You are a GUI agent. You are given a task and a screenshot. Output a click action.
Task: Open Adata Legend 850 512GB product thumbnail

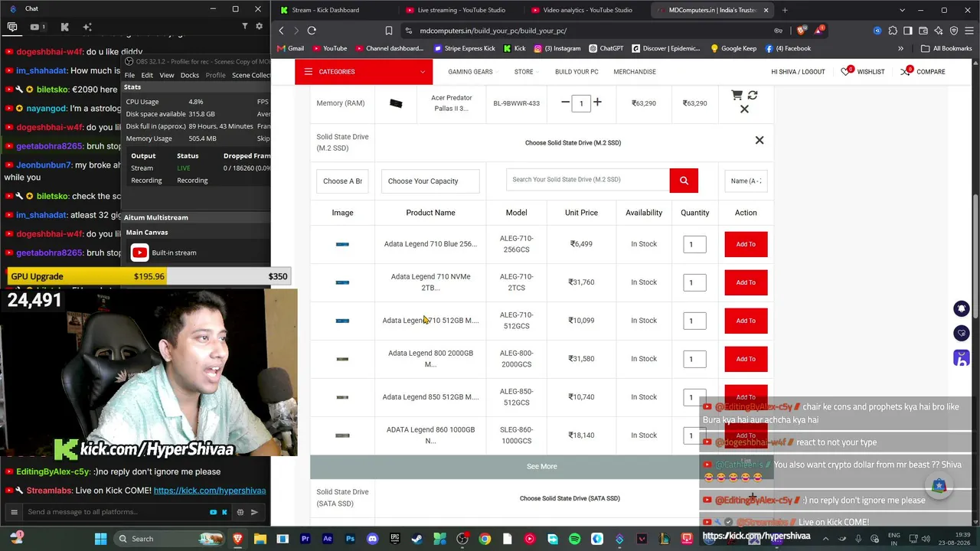click(x=342, y=397)
